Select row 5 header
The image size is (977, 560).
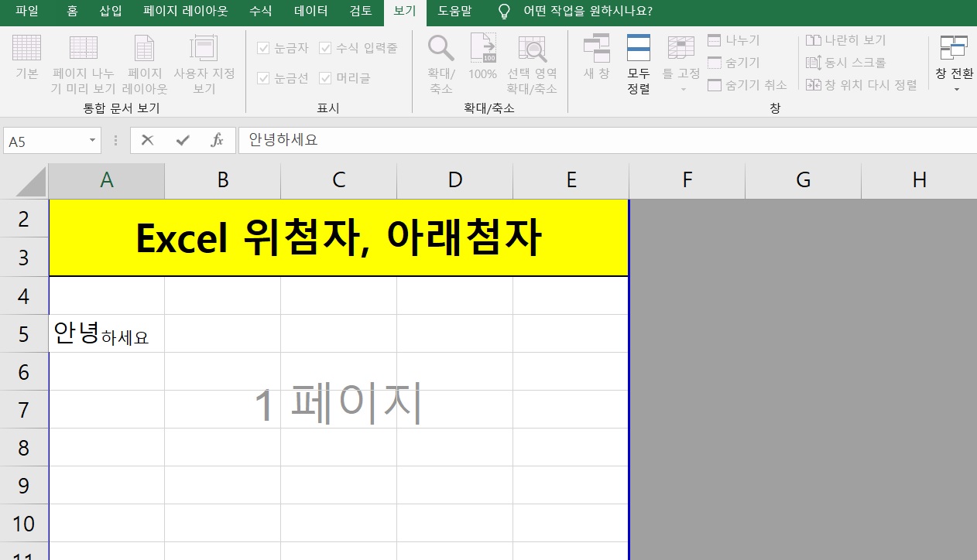tap(24, 334)
